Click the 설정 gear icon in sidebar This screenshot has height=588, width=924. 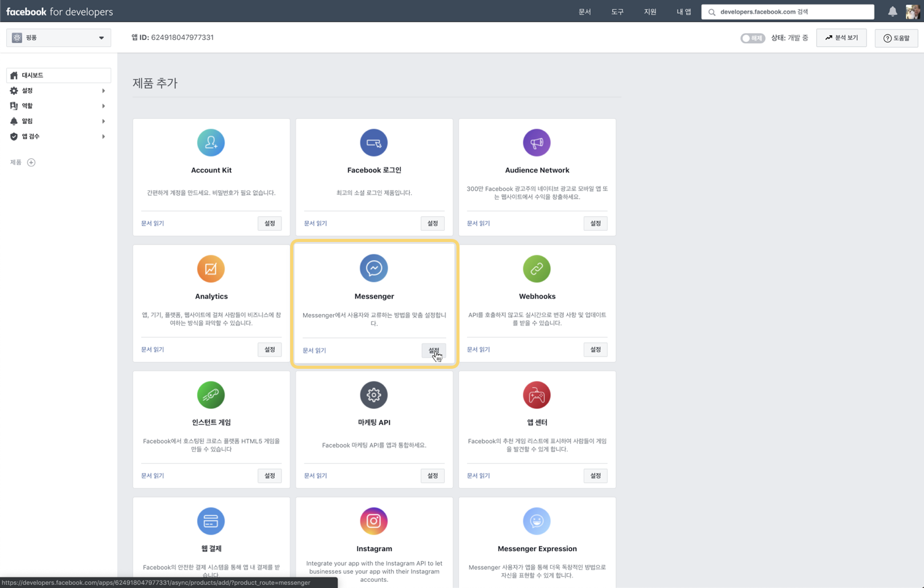coord(14,91)
